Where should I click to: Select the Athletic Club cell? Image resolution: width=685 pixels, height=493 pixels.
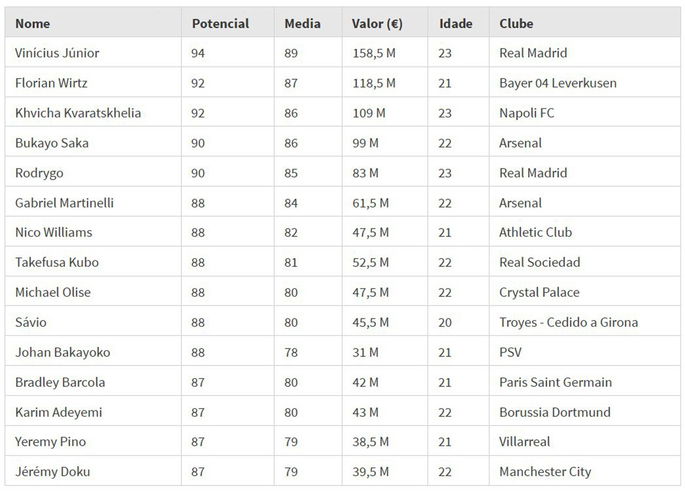[x=535, y=232]
